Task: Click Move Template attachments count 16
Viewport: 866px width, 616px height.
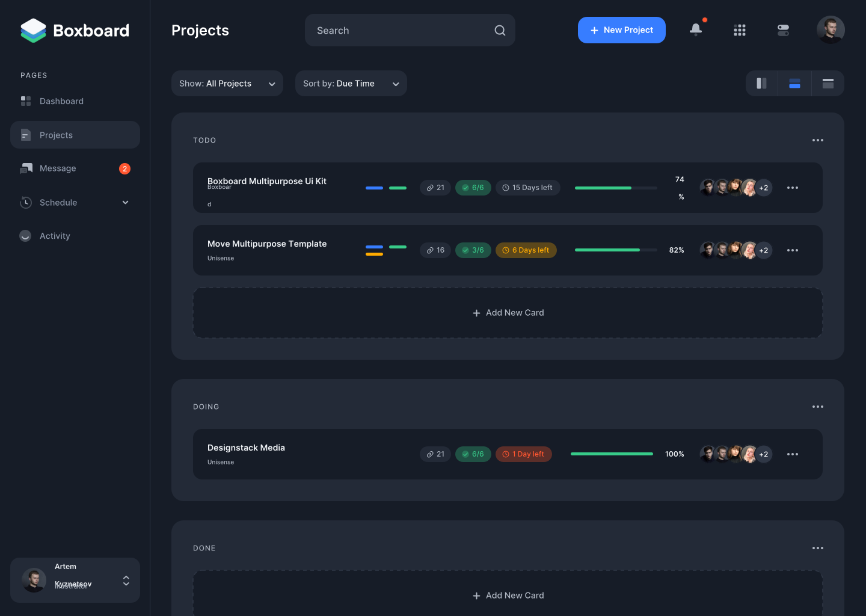Action: 435,250
